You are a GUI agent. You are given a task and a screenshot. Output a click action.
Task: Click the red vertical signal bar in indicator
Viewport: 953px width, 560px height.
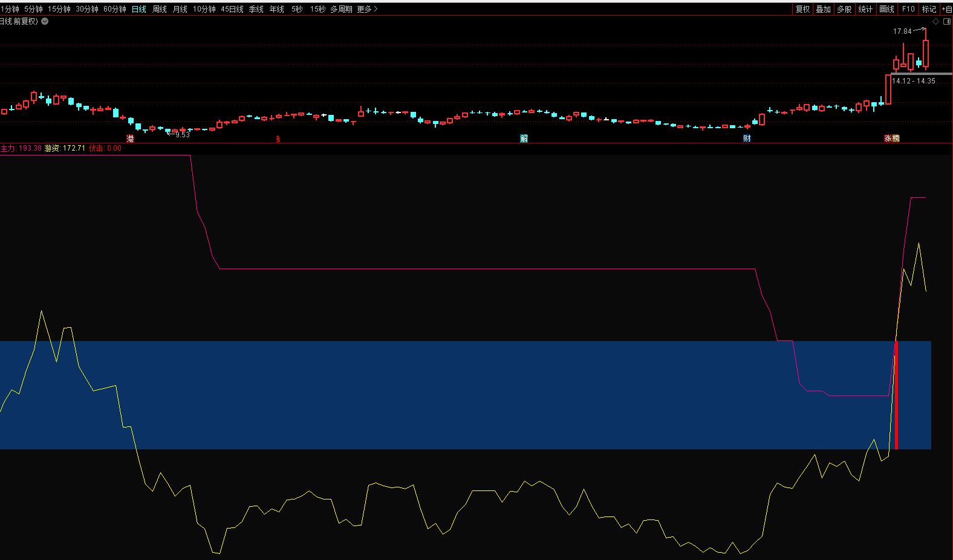point(896,395)
